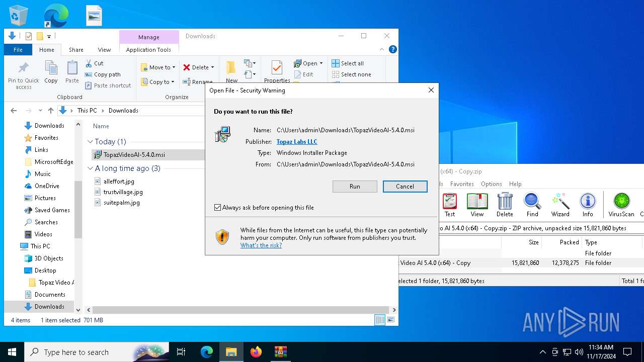Screen dimensions: 644x362
Task: Select the alleffort.jpg file
Action: click(119, 182)
